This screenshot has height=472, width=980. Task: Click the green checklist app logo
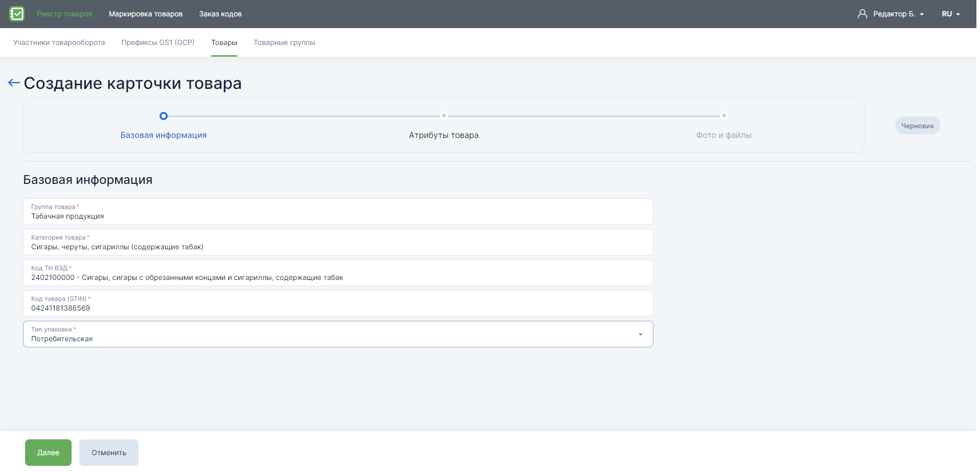click(17, 14)
